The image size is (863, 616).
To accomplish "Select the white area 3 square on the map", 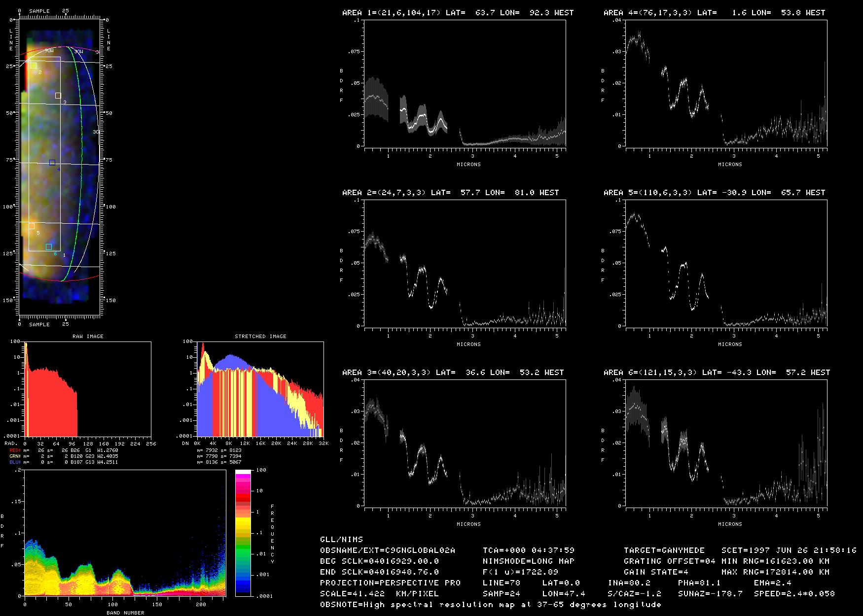I will [58, 96].
